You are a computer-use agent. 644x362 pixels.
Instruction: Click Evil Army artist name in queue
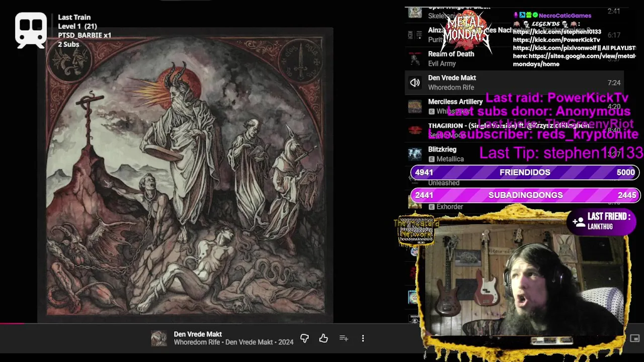pyautogui.click(x=442, y=63)
